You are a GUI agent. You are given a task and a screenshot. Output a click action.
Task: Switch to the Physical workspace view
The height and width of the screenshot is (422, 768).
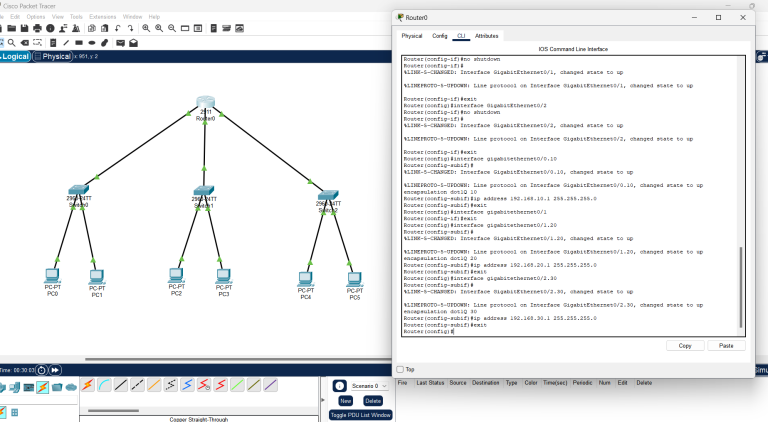(52, 56)
